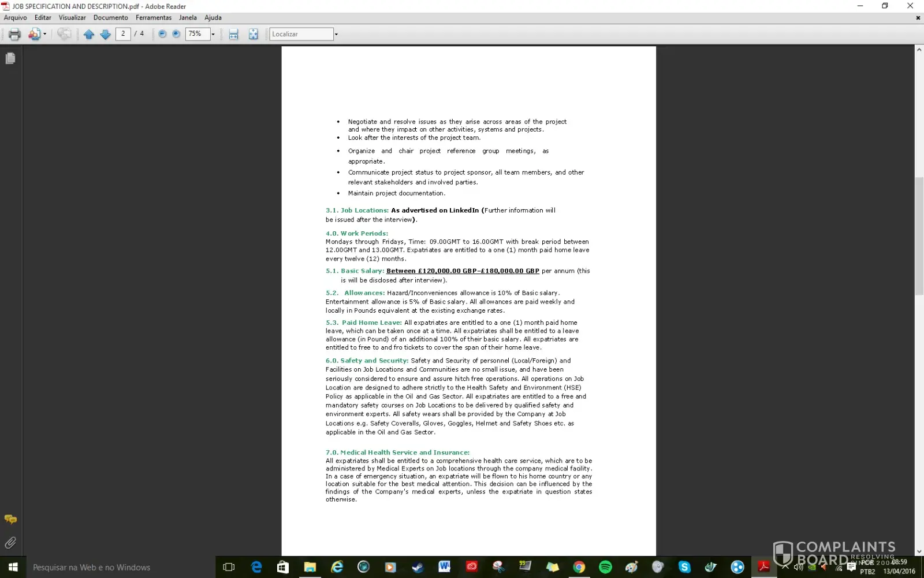This screenshot has height=578, width=924.
Task: Click the Pesquisar na Web e no Windows box
Action: coord(121,567)
